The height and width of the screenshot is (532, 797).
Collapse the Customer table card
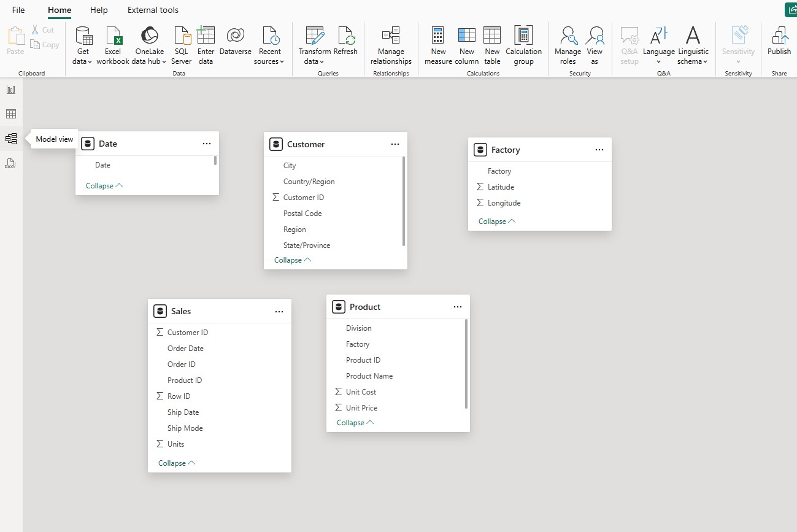(293, 260)
